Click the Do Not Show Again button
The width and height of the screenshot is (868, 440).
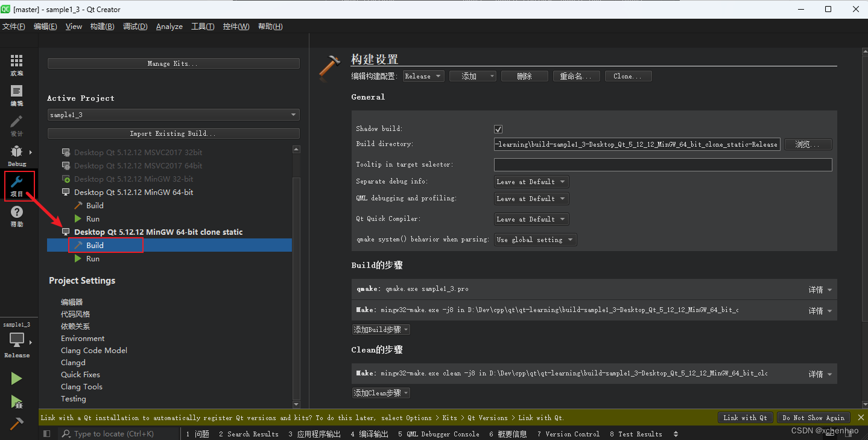813,418
